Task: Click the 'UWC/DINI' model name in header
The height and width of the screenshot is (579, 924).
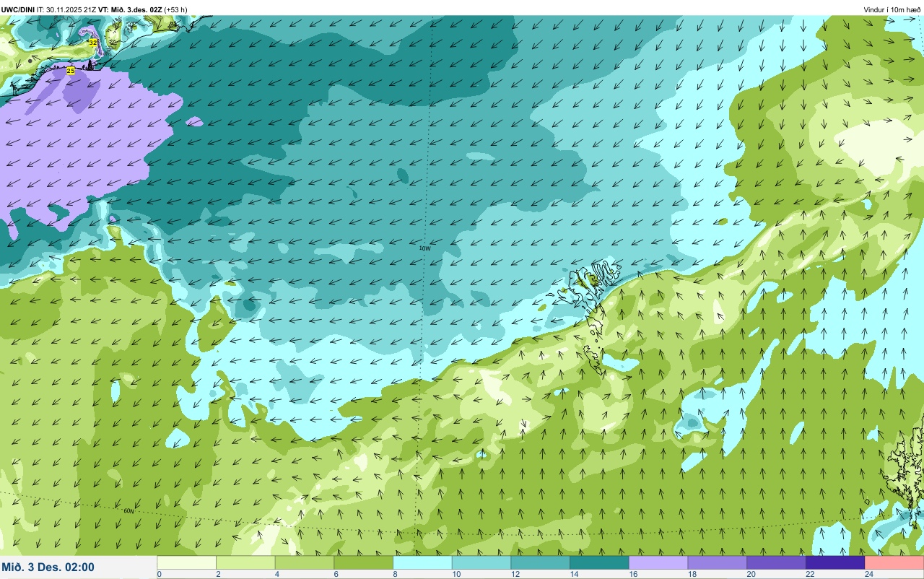Action: point(18,9)
